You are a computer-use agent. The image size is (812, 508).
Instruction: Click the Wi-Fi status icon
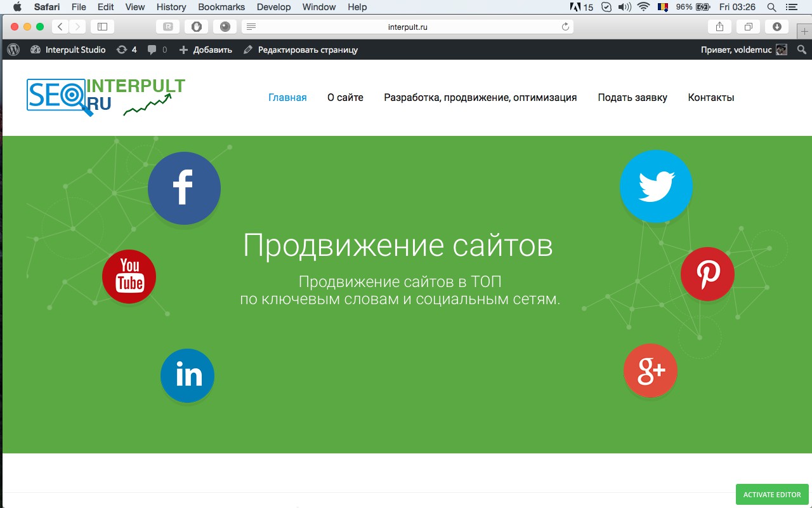click(x=644, y=7)
